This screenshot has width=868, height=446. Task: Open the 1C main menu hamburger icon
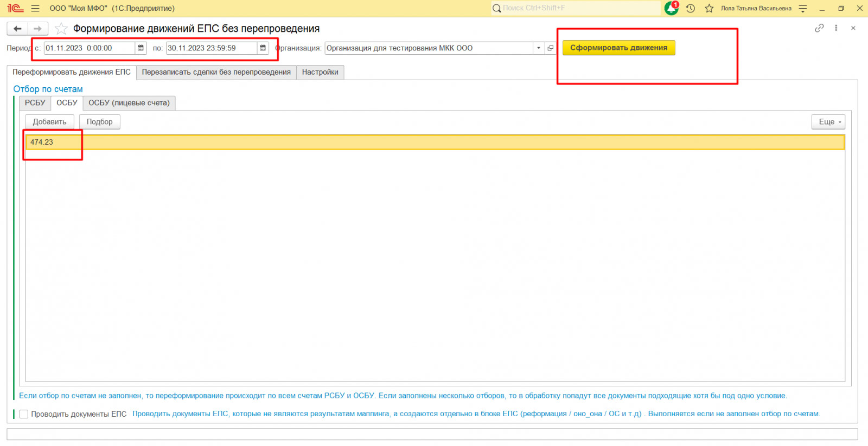pyautogui.click(x=35, y=9)
